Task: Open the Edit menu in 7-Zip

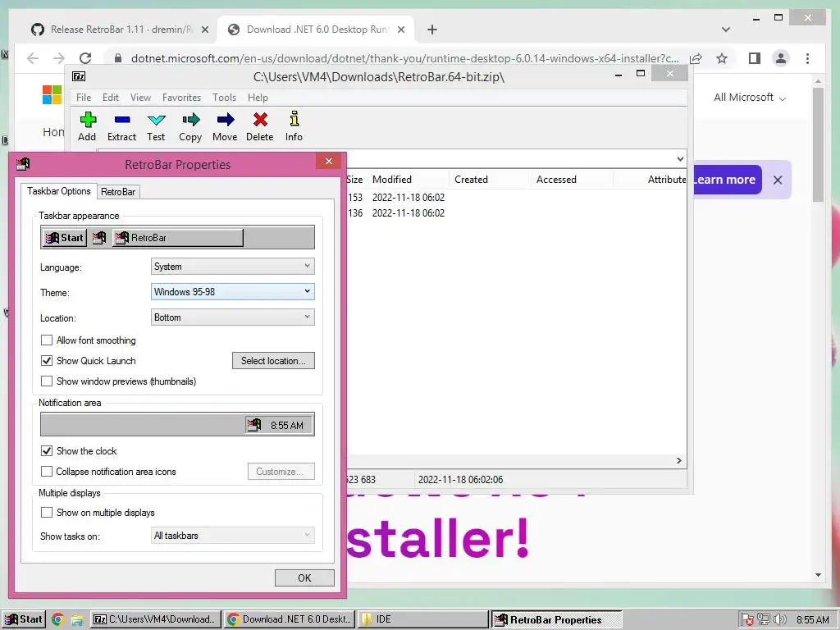Action: tap(111, 98)
